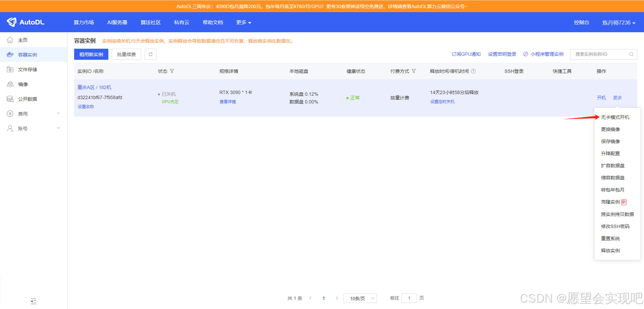Click the 小程序管理实例 icon

pyautogui.click(x=526, y=54)
